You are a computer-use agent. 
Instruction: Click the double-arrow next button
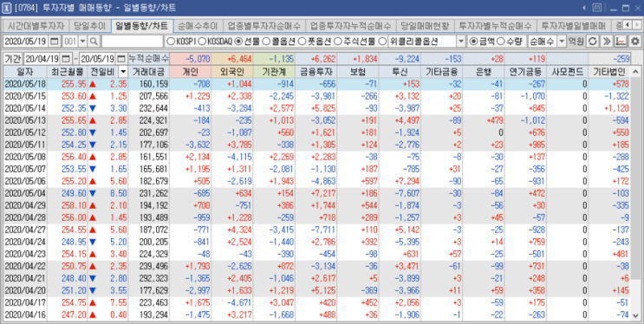(x=606, y=41)
